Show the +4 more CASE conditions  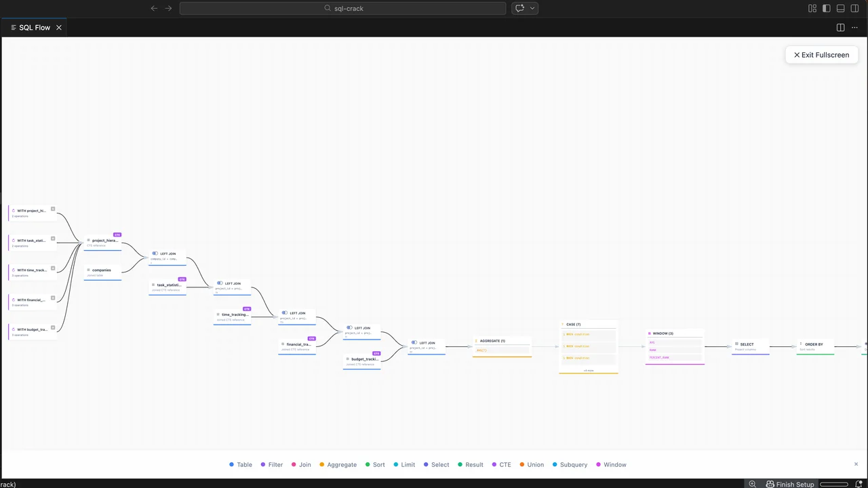(x=589, y=370)
